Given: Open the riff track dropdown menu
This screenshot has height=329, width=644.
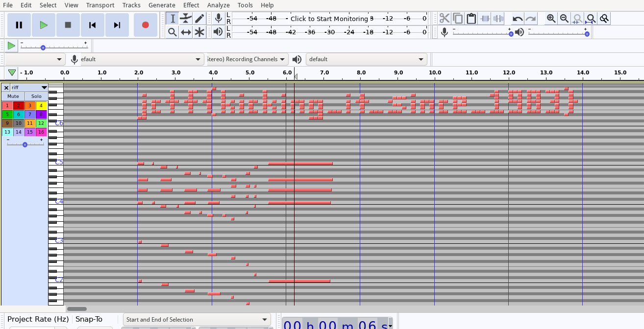Looking at the screenshot, I should click(x=29, y=88).
